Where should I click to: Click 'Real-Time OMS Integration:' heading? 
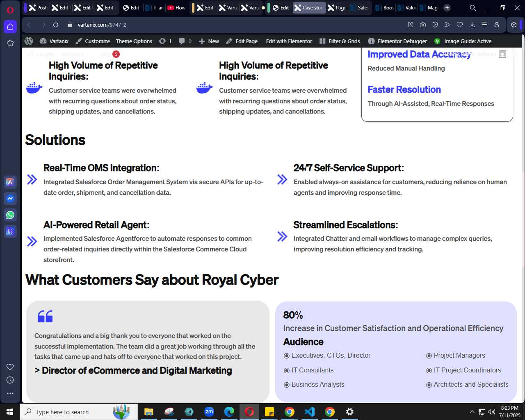(101, 168)
